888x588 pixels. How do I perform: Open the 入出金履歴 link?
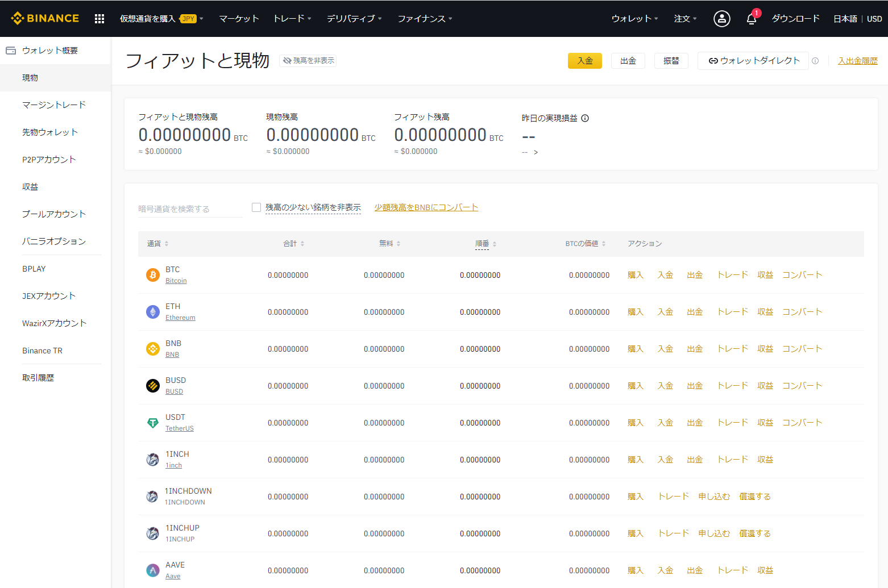(858, 61)
